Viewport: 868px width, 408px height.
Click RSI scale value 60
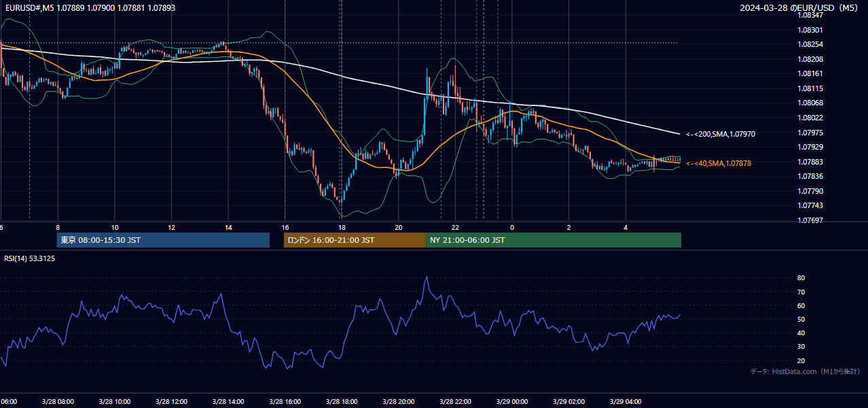(x=801, y=305)
